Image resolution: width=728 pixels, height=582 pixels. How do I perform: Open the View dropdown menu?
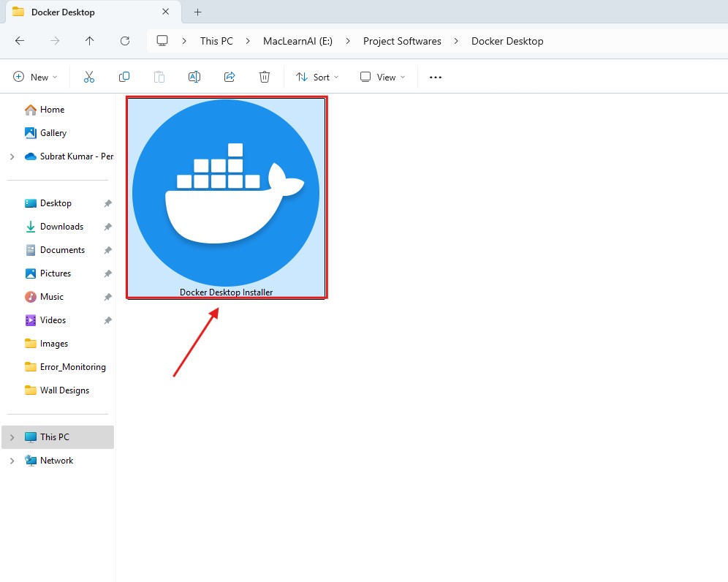pos(382,77)
